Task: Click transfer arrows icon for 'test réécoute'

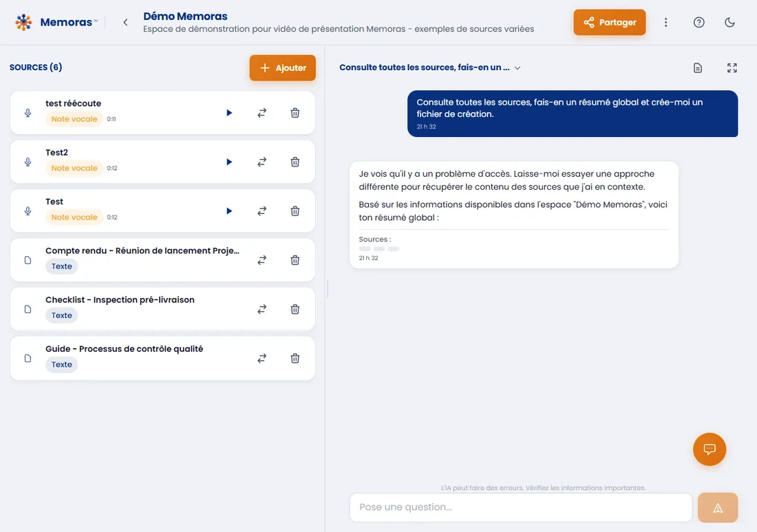Action: (262, 113)
